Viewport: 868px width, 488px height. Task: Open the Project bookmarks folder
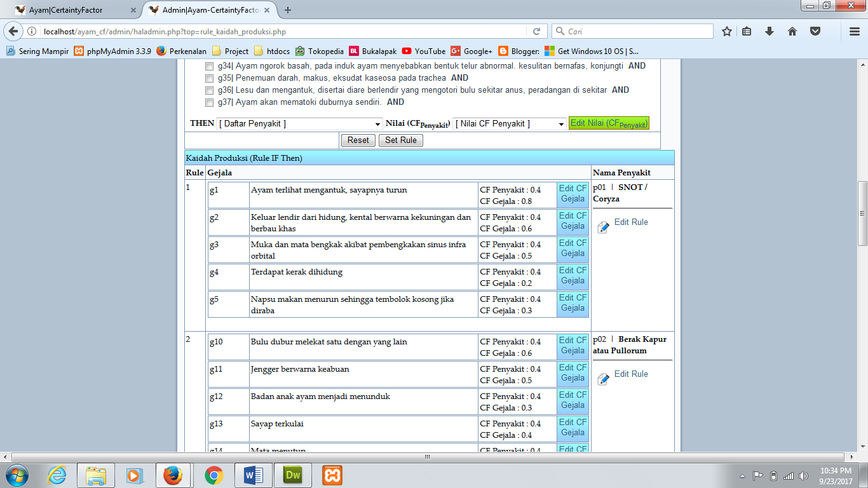230,51
